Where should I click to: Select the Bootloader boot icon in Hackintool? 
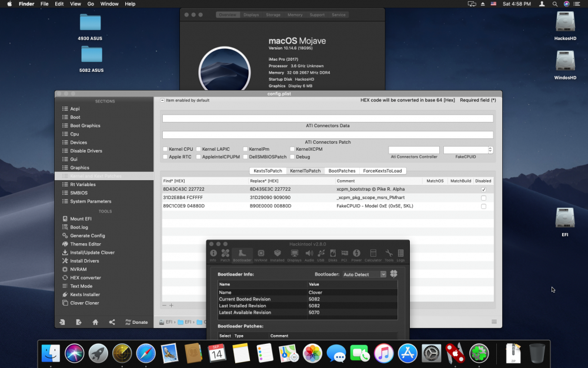click(x=242, y=255)
